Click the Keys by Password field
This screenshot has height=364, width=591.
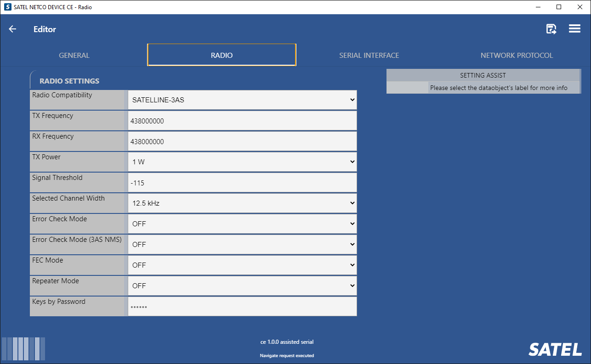pyautogui.click(x=243, y=306)
